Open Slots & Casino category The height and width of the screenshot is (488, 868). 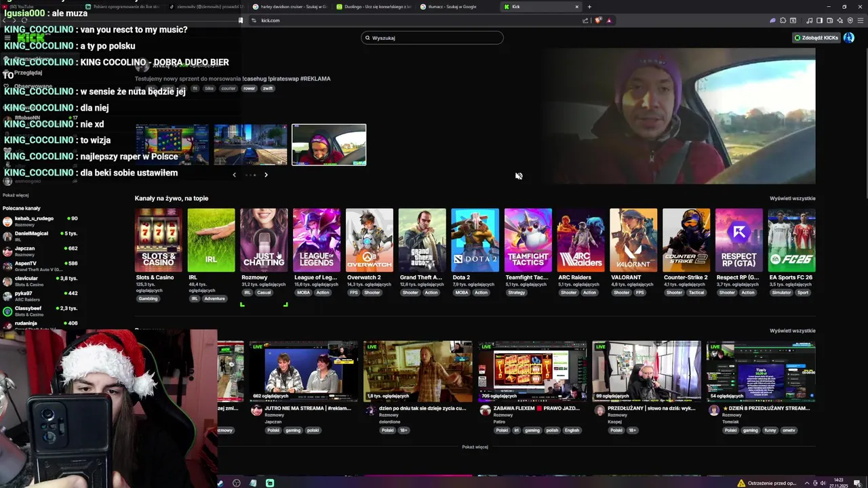(158, 240)
